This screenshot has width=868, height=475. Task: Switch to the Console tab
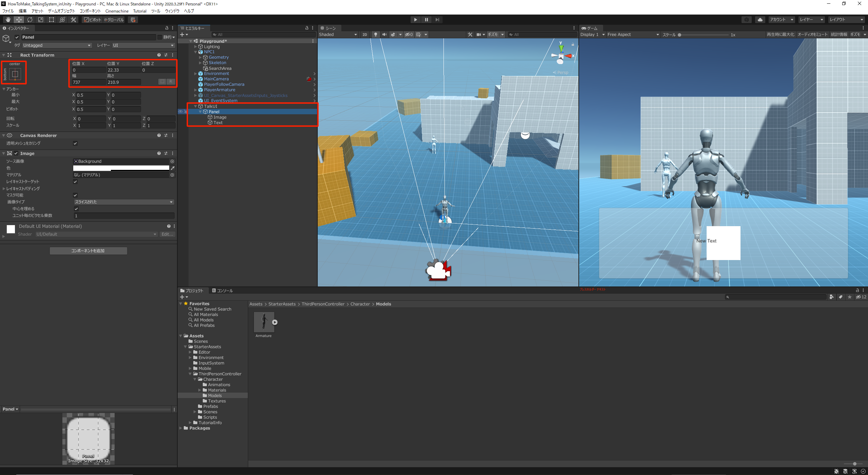222,291
